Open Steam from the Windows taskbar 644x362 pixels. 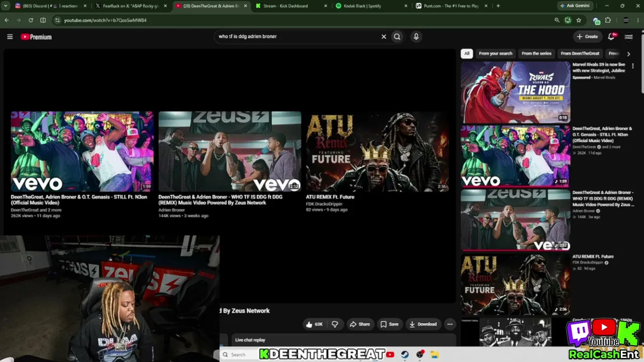coord(405,354)
